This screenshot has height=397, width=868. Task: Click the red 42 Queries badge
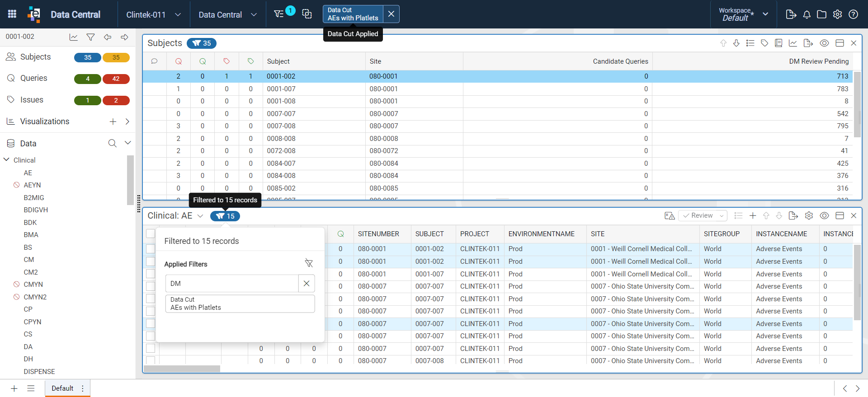click(x=116, y=79)
